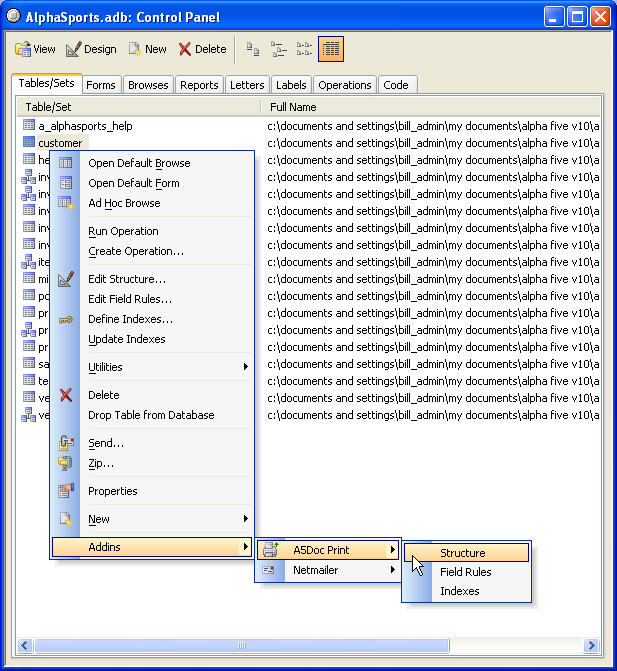
Task: Choose Create Operation... menu entry
Action: coord(152,251)
